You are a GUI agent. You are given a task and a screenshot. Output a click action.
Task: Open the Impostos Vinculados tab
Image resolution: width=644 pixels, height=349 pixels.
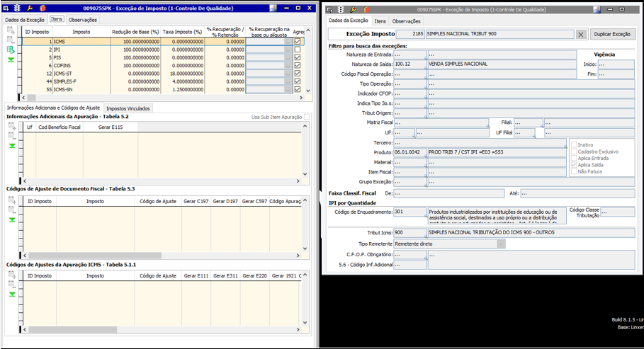pos(127,108)
